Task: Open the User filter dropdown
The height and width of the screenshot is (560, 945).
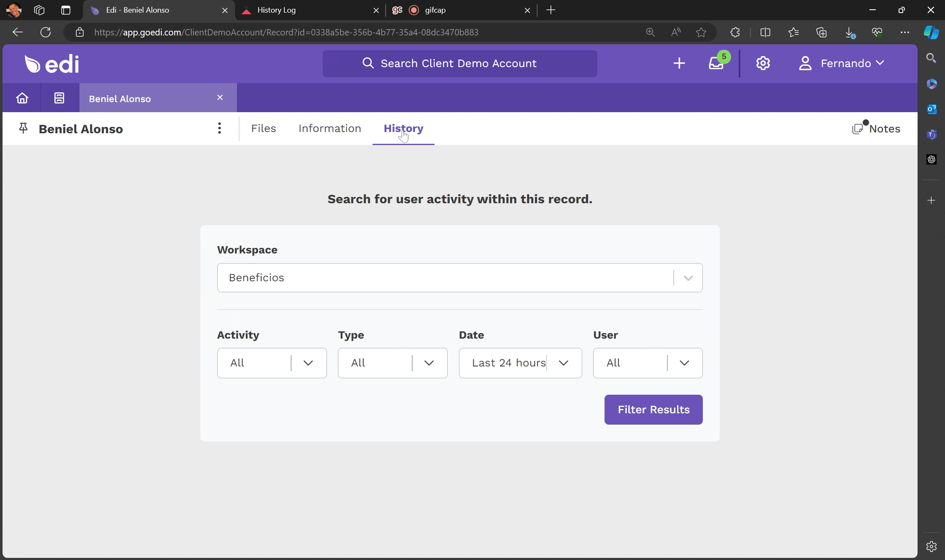Action: (685, 363)
